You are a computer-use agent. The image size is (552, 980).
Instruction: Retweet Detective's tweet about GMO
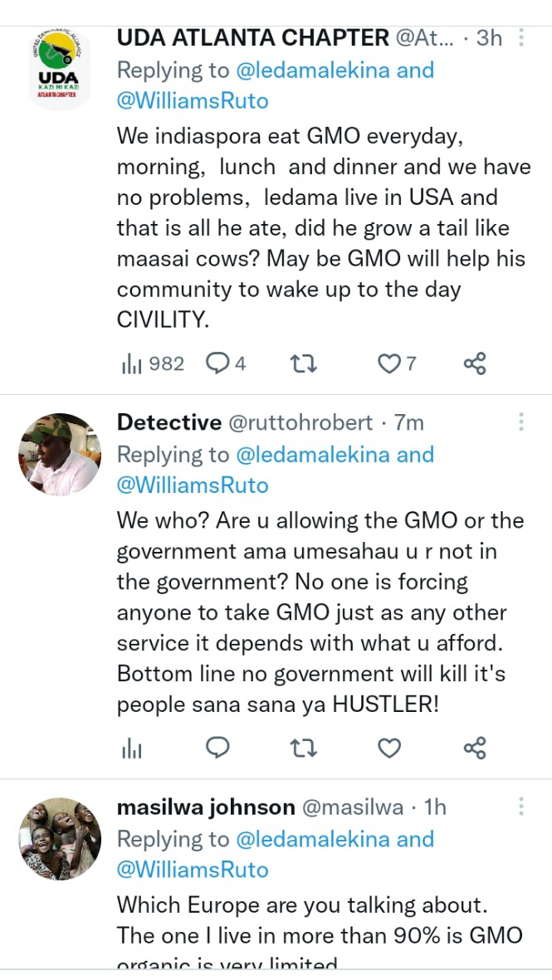(x=303, y=748)
